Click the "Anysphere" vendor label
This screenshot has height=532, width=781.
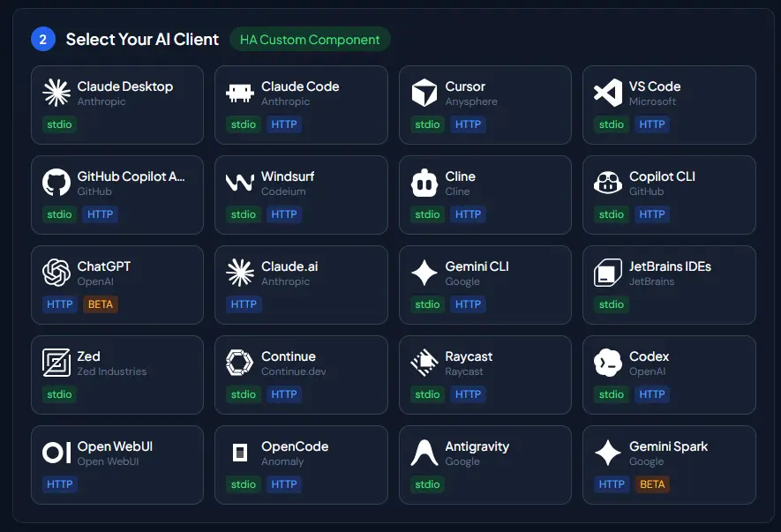pyautogui.click(x=471, y=101)
